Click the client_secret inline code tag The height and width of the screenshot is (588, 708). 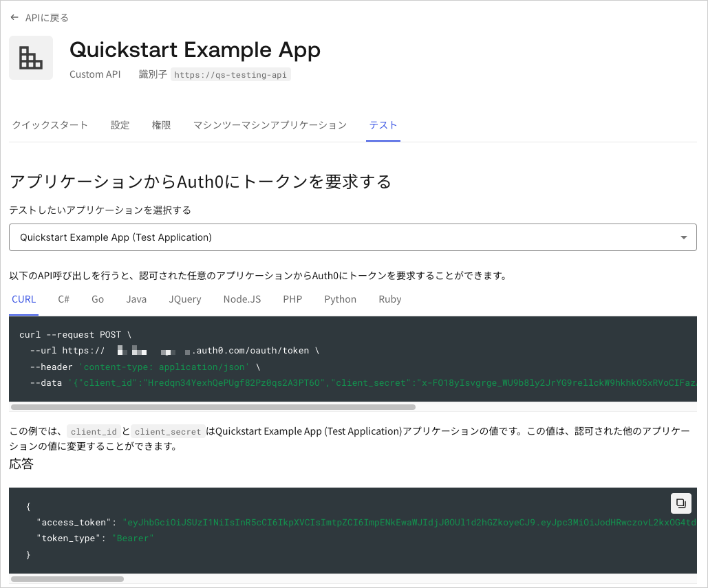(167, 432)
